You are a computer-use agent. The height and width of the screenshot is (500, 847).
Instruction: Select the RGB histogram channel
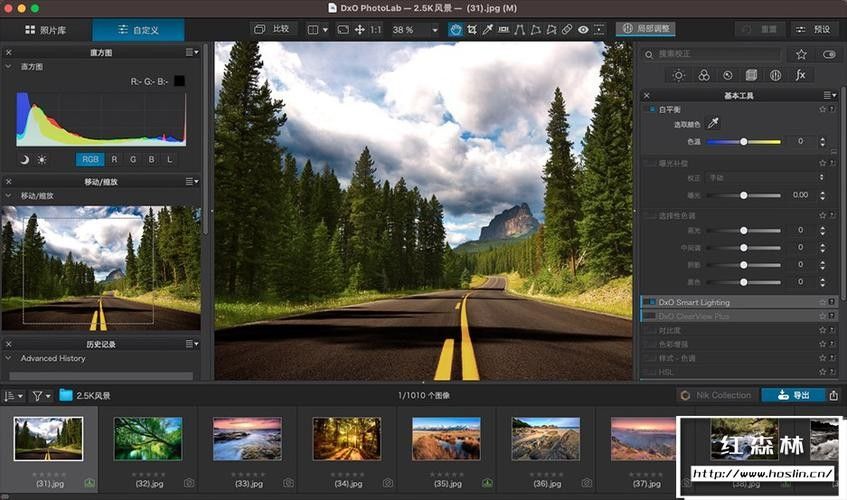point(90,159)
